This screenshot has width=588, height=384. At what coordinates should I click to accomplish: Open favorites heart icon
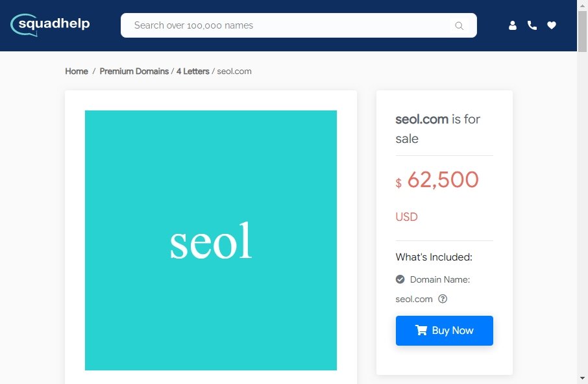point(552,25)
